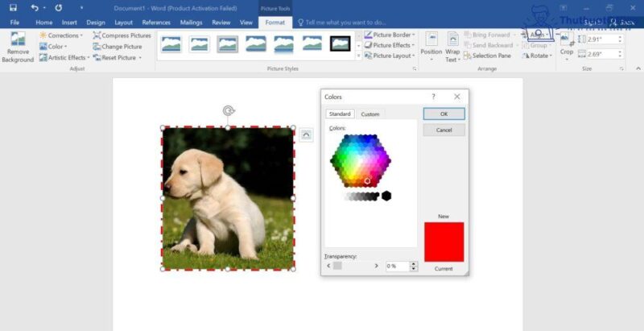Switch to the Review tab
Screen dimensions: 644x331
(221, 23)
